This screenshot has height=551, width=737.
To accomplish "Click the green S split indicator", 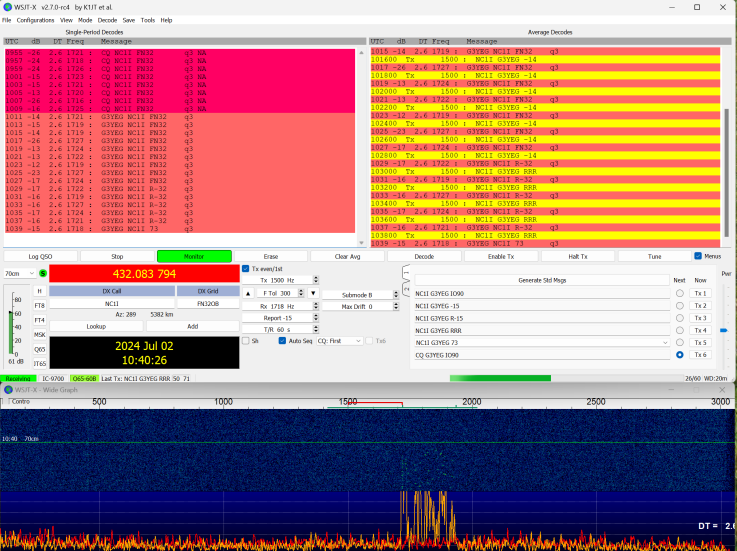I will click(43, 273).
